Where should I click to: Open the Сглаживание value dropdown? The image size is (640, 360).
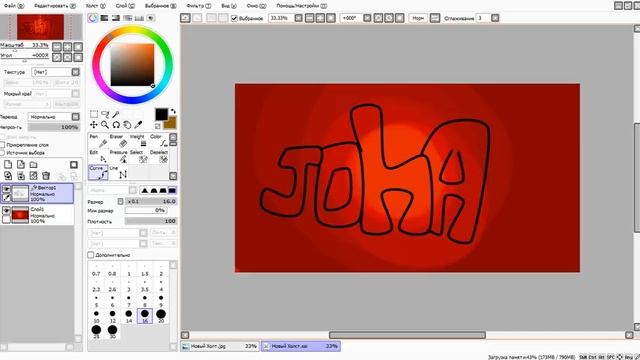(x=495, y=18)
